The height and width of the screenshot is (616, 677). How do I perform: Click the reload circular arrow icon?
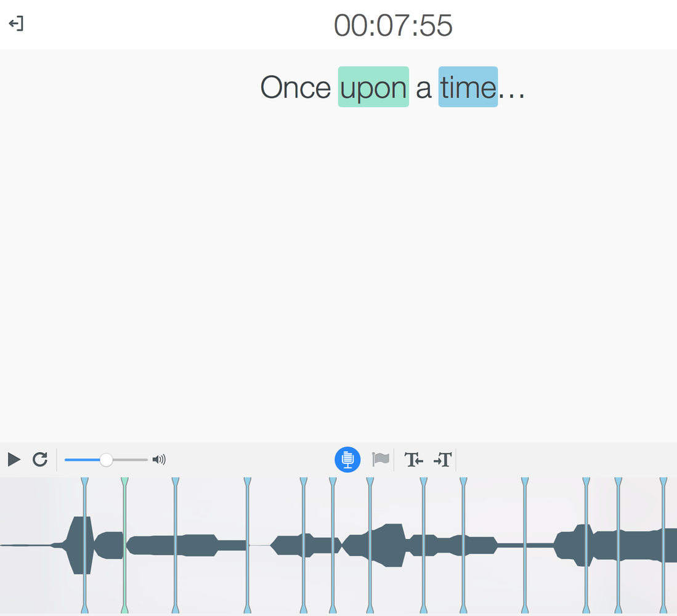point(40,460)
